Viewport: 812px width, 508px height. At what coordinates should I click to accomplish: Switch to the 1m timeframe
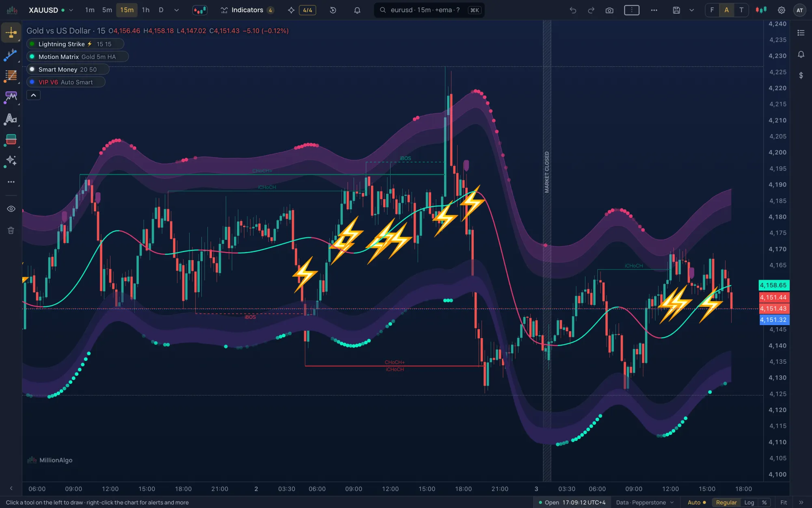(90, 10)
